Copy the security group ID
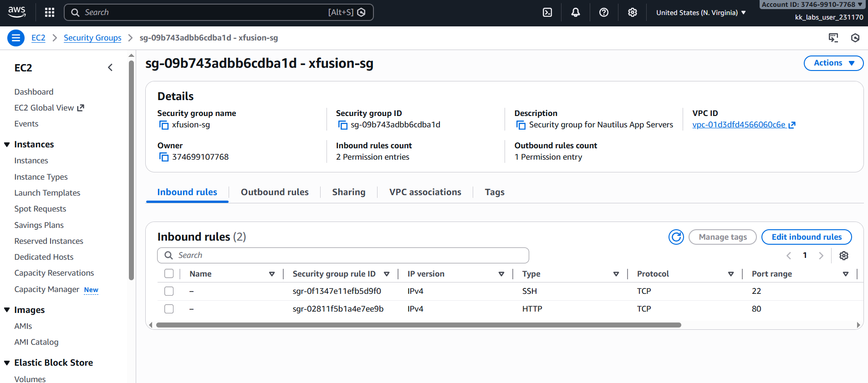Viewport: 868px width, 383px height. coord(342,125)
